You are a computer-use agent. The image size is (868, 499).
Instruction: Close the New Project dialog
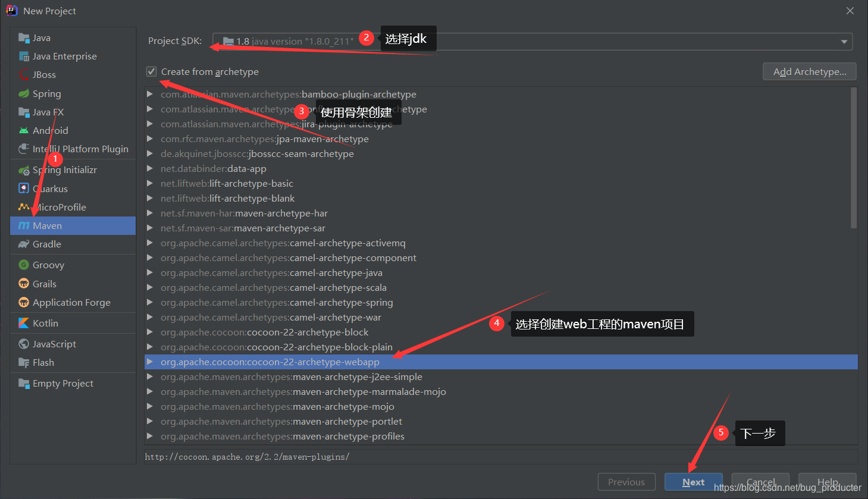point(850,11)
